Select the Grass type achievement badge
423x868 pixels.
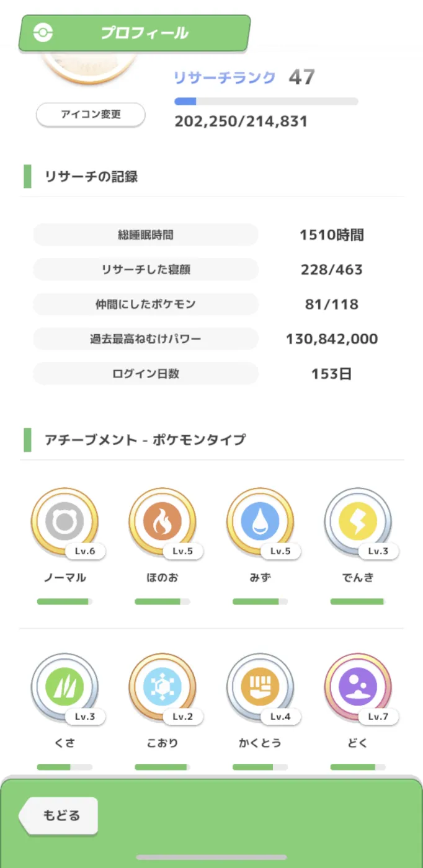click(65, 687)
